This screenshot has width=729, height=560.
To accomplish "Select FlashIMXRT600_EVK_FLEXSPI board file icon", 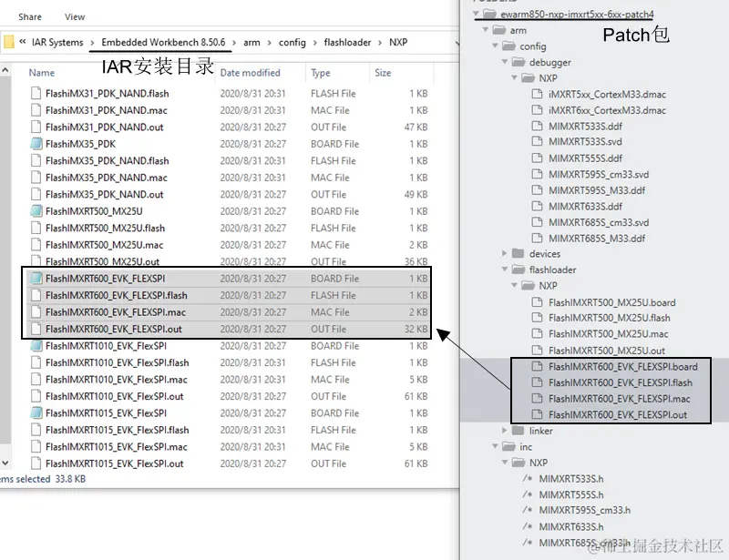I will click(x=36, y=279).
